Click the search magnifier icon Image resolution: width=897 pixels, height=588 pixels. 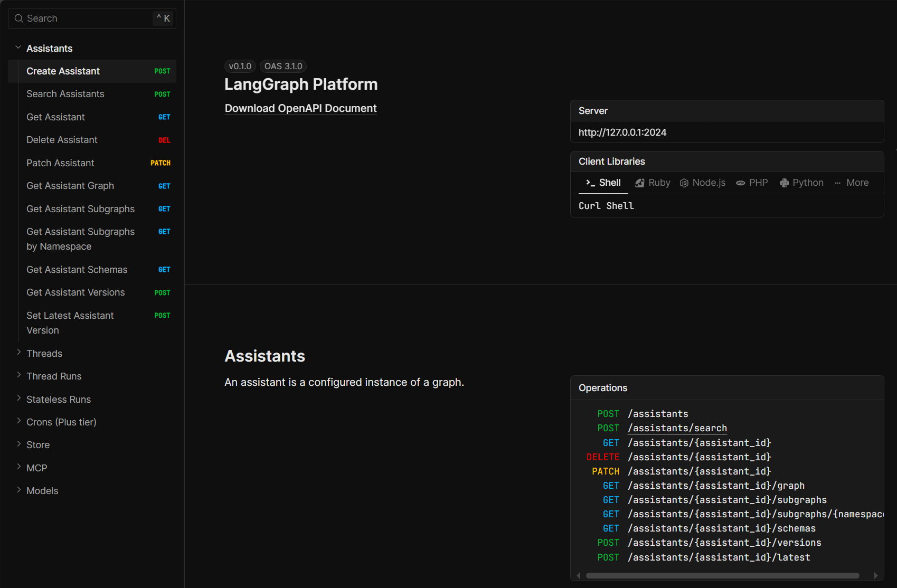(19, 18)
